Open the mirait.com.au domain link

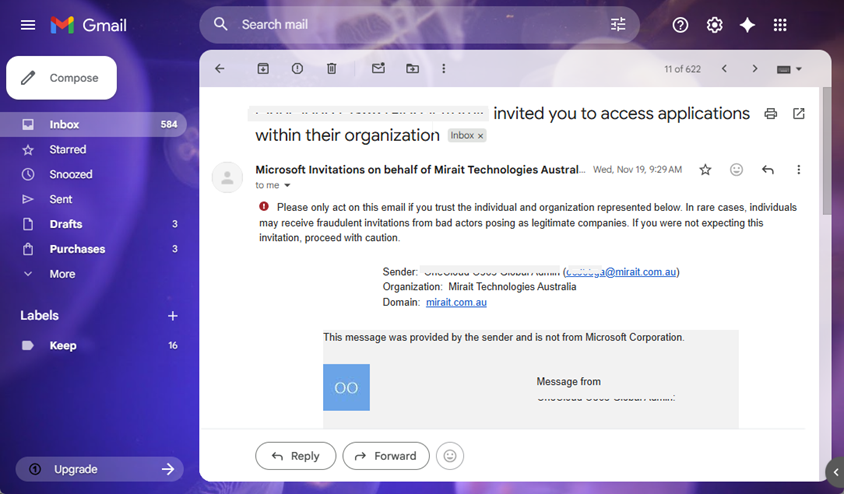point(456,302)
